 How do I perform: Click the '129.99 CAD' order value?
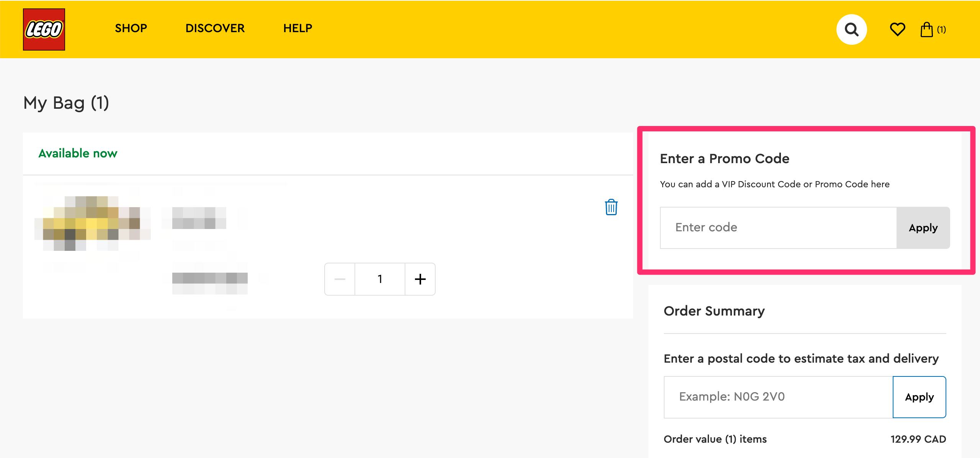pyautogui.click(x=918, y=439)
